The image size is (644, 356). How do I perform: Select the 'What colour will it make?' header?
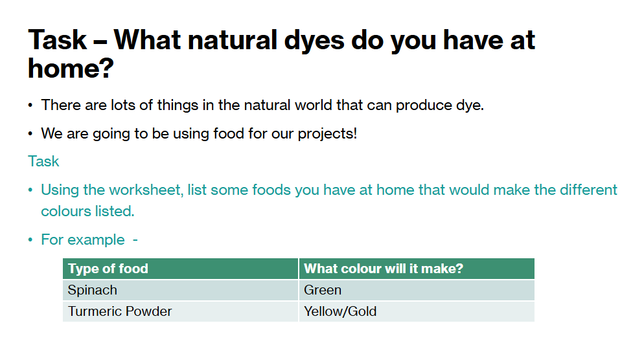(x=417, y=269)
